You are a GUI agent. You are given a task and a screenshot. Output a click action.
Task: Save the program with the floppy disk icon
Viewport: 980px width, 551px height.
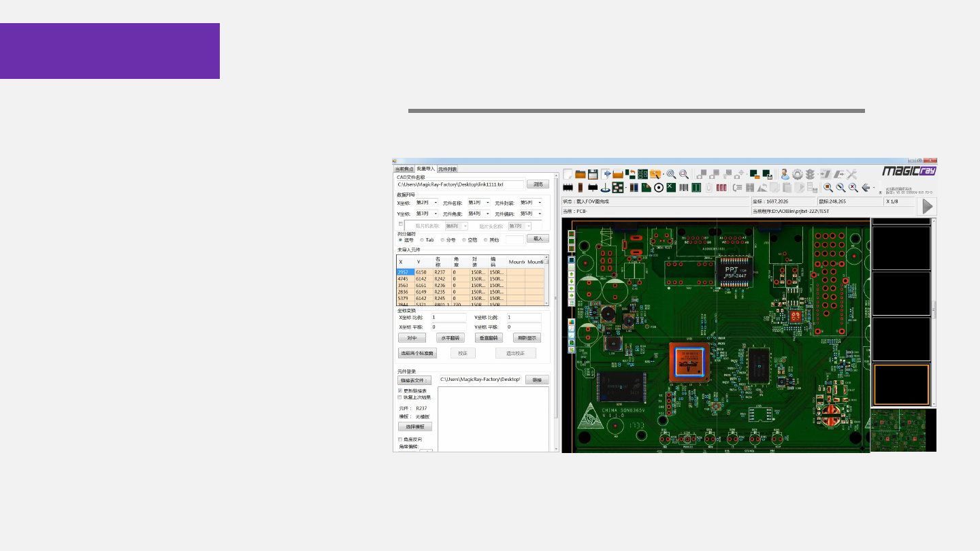[x=593, y=174]
